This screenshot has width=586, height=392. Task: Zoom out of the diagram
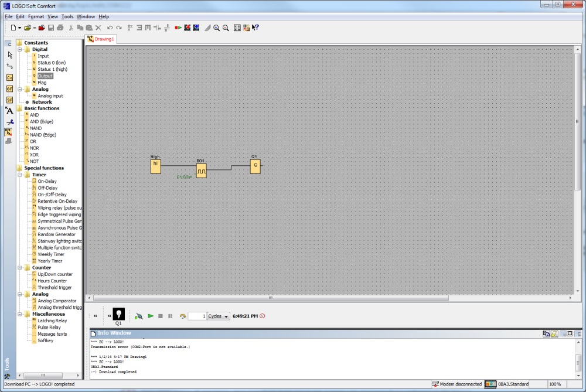click(x=226, y=28)
